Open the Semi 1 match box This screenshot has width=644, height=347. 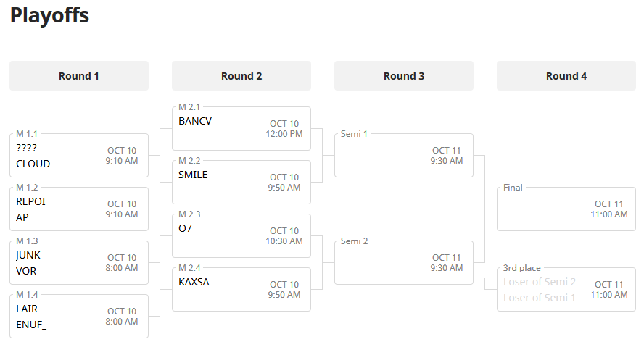[x=404, y=156]
